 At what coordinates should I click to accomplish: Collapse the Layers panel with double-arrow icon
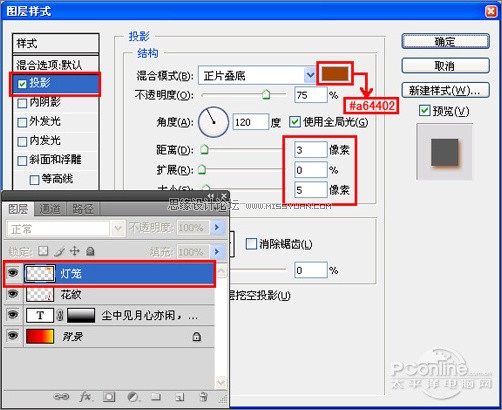click(x=211, y=196)
